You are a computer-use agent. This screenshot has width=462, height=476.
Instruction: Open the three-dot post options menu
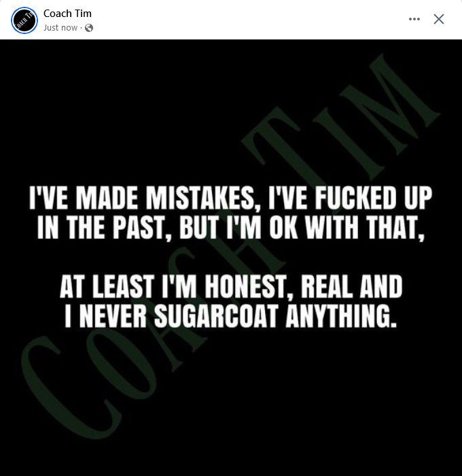click(414, 19)
